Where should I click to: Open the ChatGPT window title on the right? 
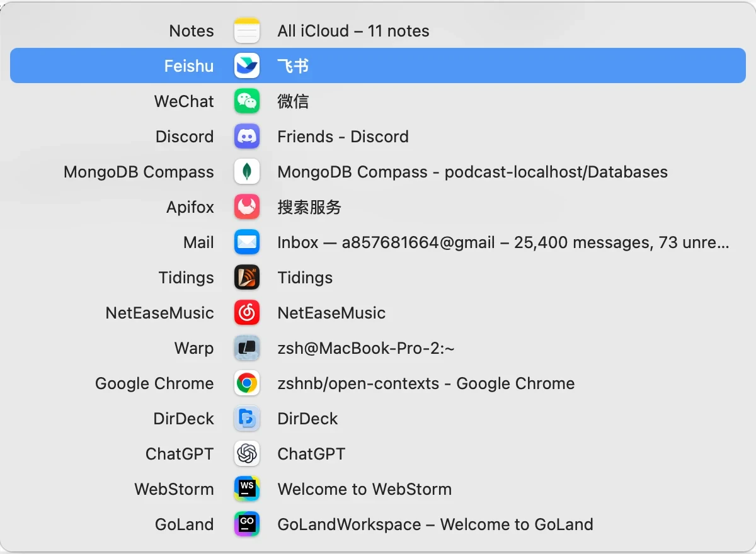tap(311, 454)
